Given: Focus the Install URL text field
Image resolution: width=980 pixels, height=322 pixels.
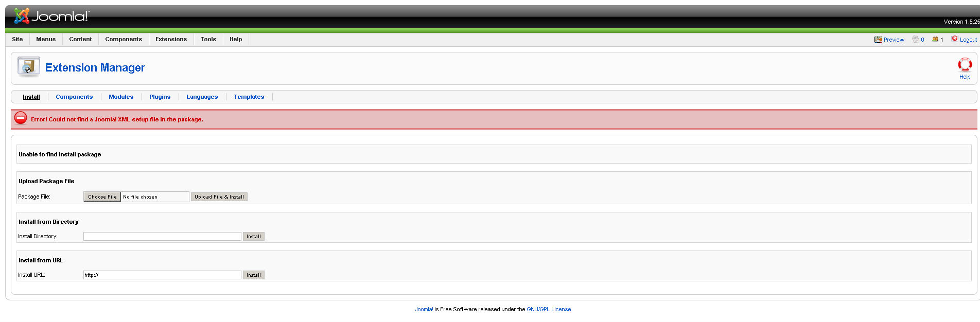Looking at the screenshot, I should click(162, 275).
